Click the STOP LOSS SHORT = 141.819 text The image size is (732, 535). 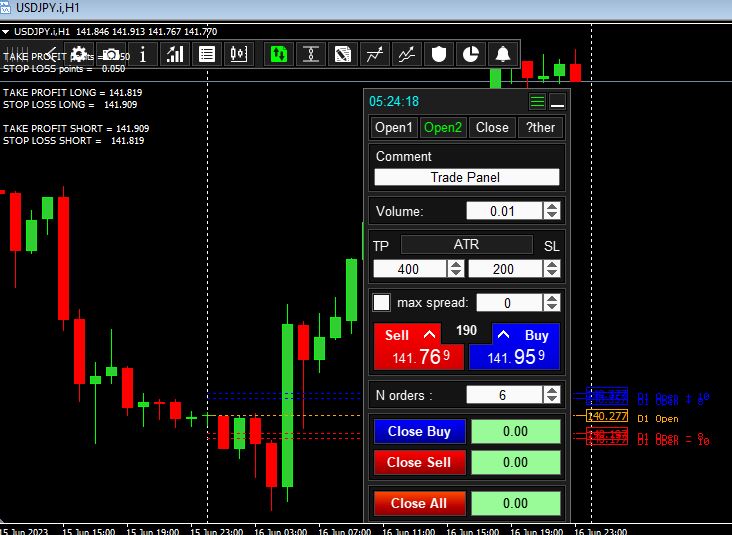point(73,141)
